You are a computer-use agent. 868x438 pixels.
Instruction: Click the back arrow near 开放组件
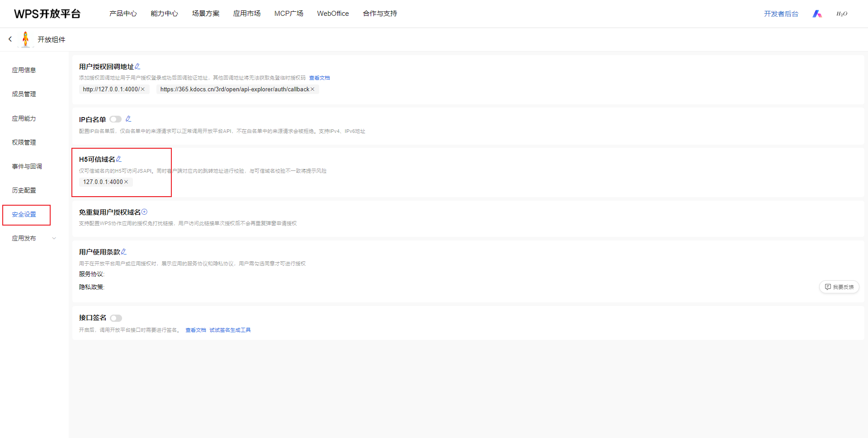click(10, 39)
